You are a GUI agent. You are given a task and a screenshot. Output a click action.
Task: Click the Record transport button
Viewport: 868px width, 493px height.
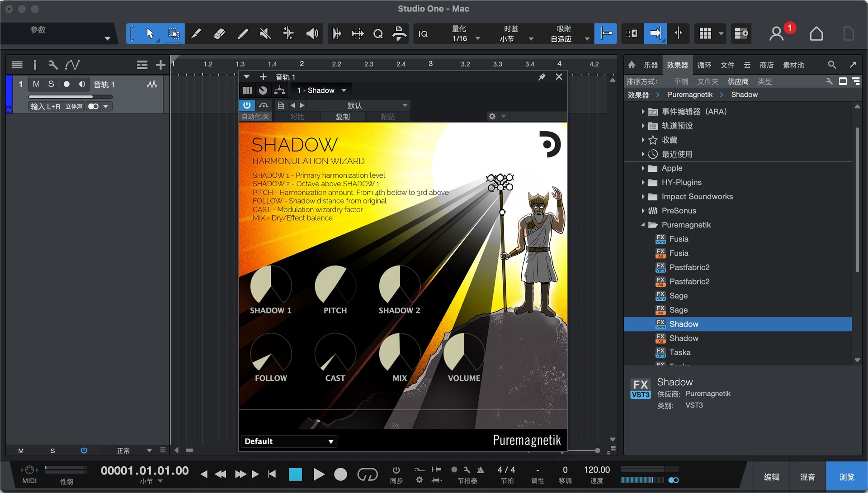click(340, 474)
